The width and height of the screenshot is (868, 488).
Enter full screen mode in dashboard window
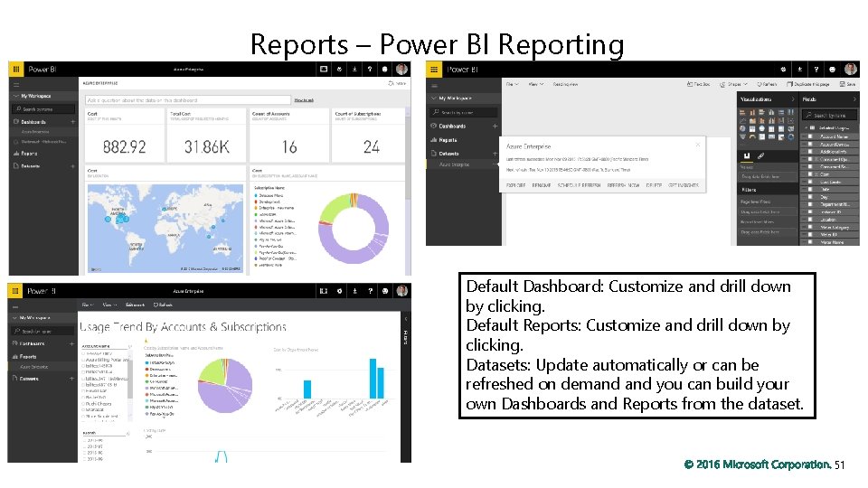point(324,70)
